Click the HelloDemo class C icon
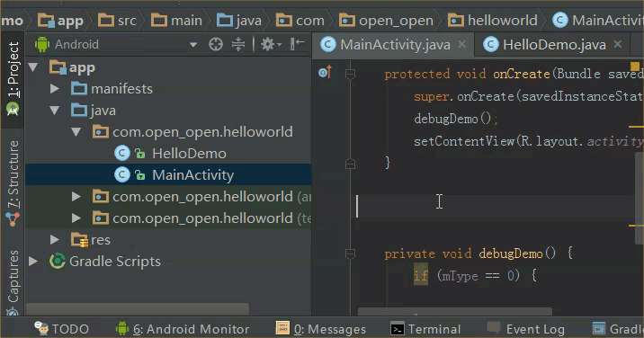 122,153
